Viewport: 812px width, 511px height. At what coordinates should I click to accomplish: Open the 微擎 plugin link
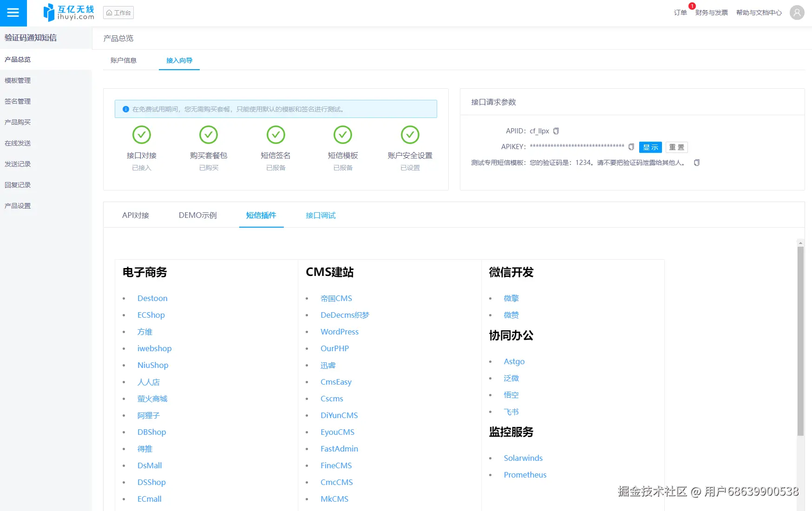tap(511, 298)
